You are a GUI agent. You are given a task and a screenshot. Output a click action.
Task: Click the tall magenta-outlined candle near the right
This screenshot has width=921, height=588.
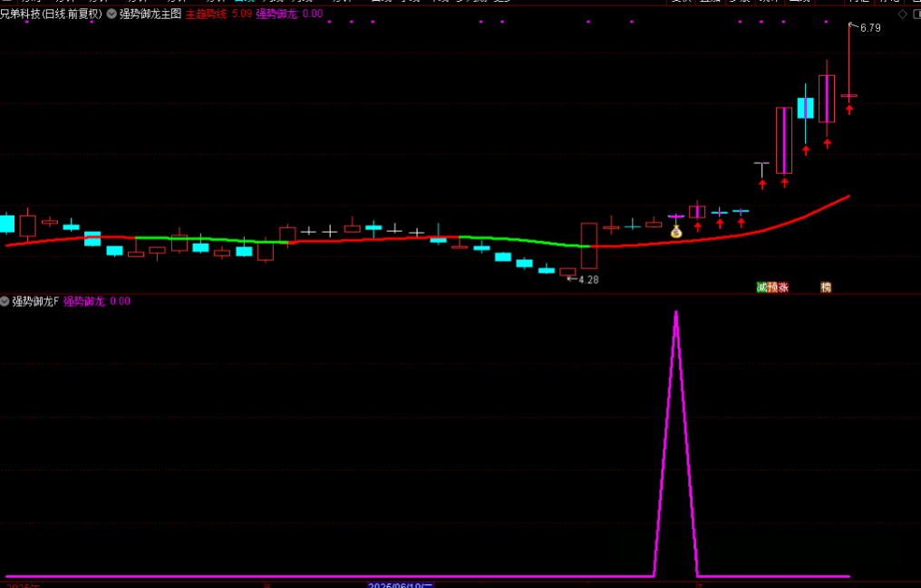click(x=784, y=140)
